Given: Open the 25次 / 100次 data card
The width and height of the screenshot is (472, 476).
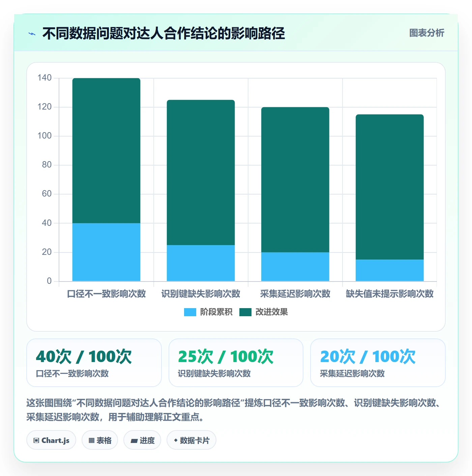Looking at the screenshot, I should 236,363.
